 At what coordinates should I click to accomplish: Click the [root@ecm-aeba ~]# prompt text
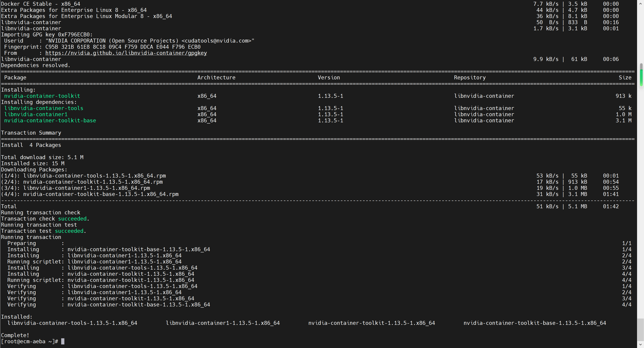pos(30,341)
